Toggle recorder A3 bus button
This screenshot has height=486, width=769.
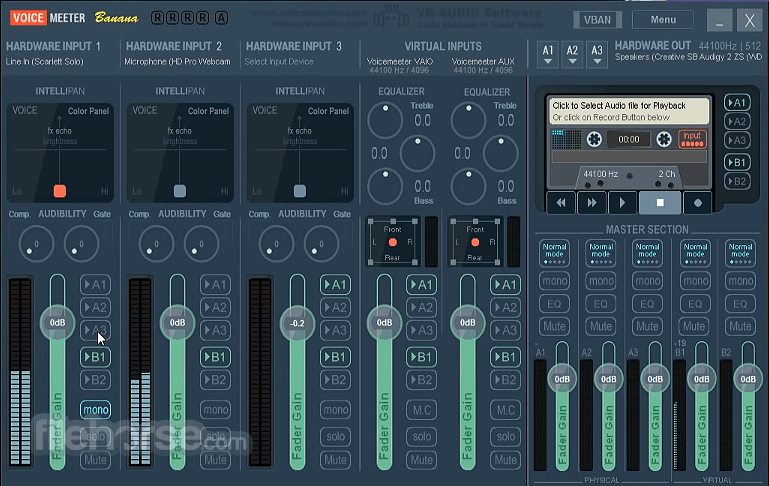tap(737, 141)
